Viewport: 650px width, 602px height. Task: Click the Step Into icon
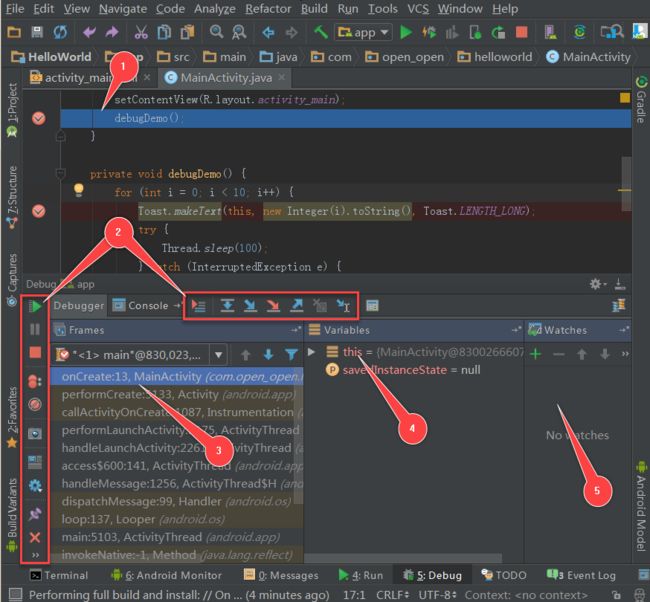point(250,306)
